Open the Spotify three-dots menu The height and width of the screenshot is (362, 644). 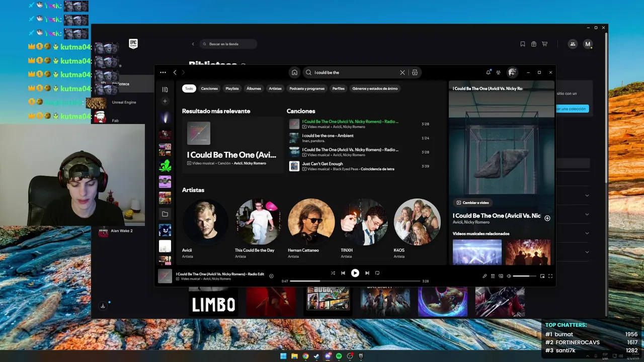click(x=163, y=72)
